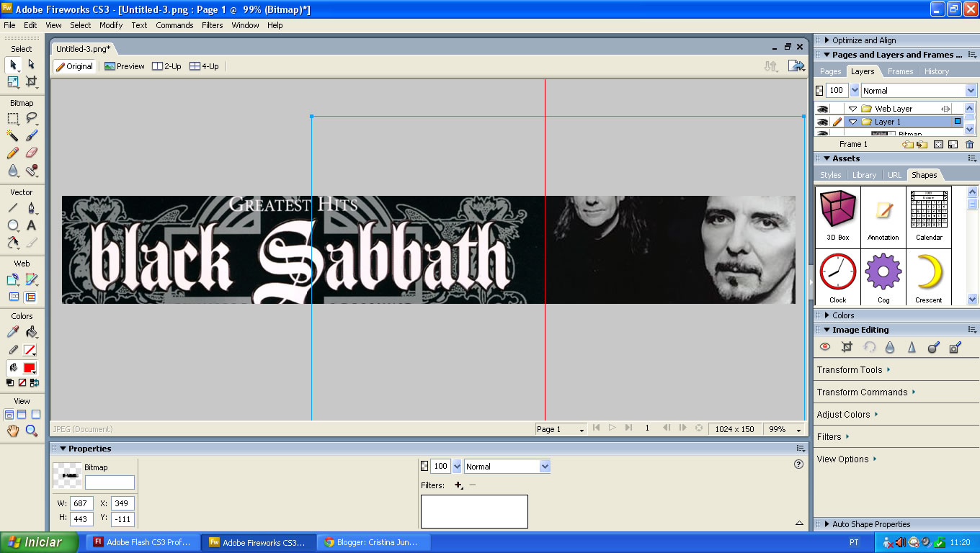The width and height of the screenshot is (980, 553).
Task: Switch to Standard Screen mode
Action: coord(9,415)
